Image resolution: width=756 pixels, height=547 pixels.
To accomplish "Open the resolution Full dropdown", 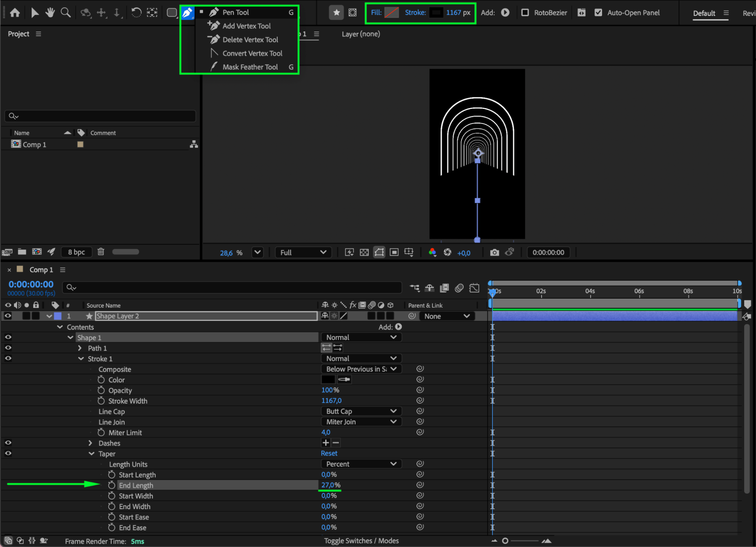I will pos(303,252).
